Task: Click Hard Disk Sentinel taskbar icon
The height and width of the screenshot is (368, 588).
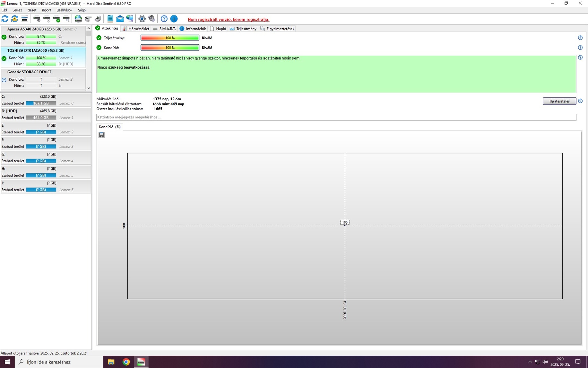Action: pos(141,362)
